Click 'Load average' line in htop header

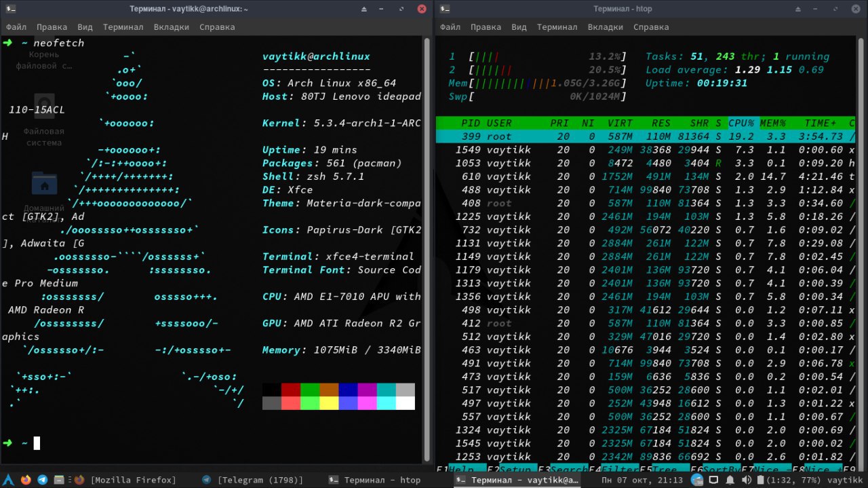click(x=735, y=70)
